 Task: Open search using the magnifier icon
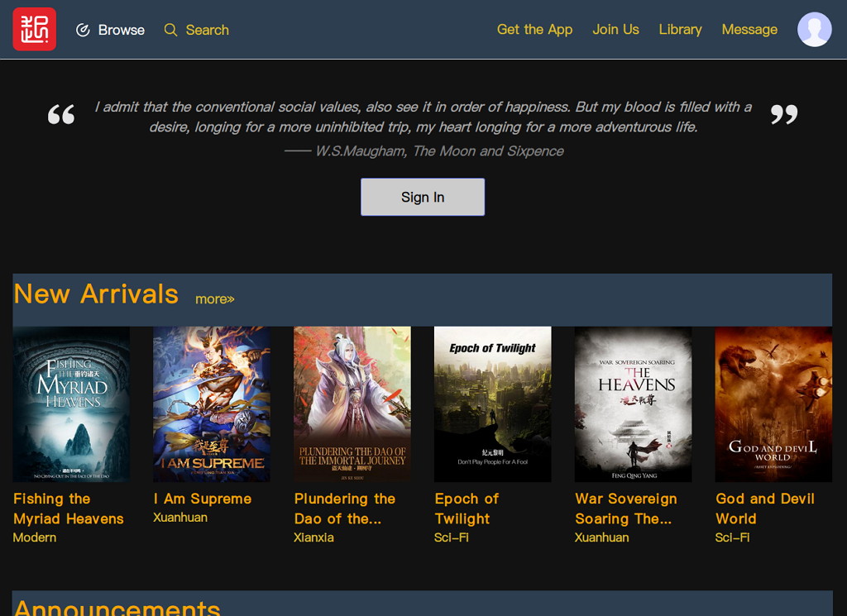point(170,29)
